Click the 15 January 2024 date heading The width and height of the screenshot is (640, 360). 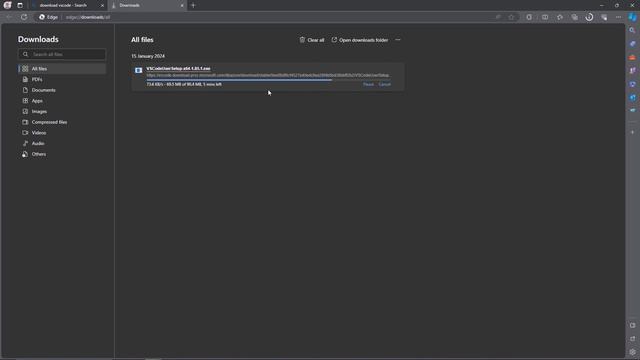(x=148, y=56)
